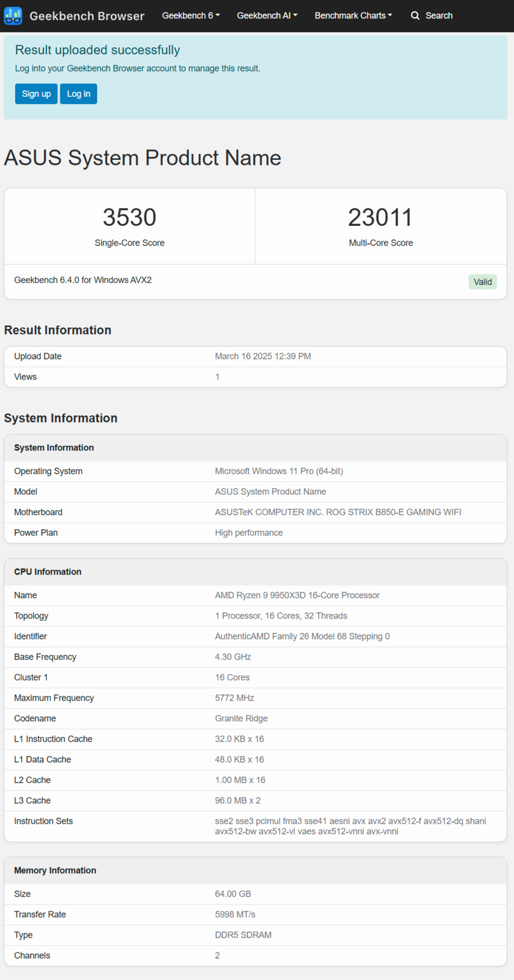Click the Geekbench Browser logo icon

(13, 16)
